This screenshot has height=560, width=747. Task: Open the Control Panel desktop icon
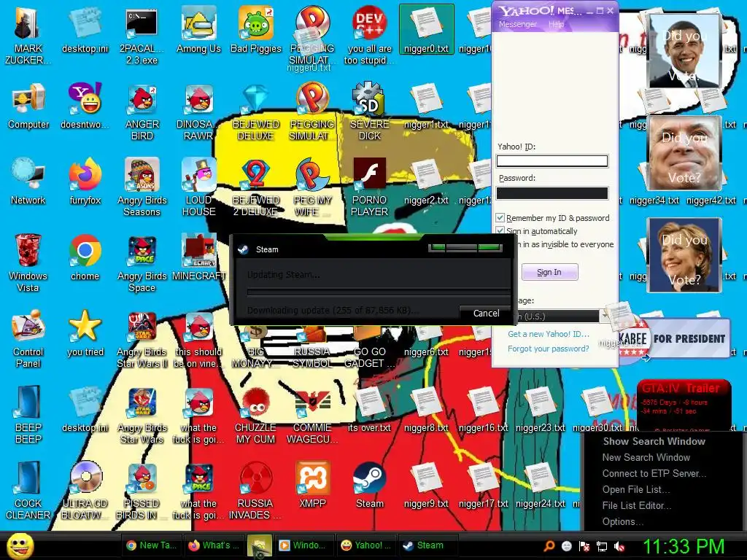pos(28,339)
